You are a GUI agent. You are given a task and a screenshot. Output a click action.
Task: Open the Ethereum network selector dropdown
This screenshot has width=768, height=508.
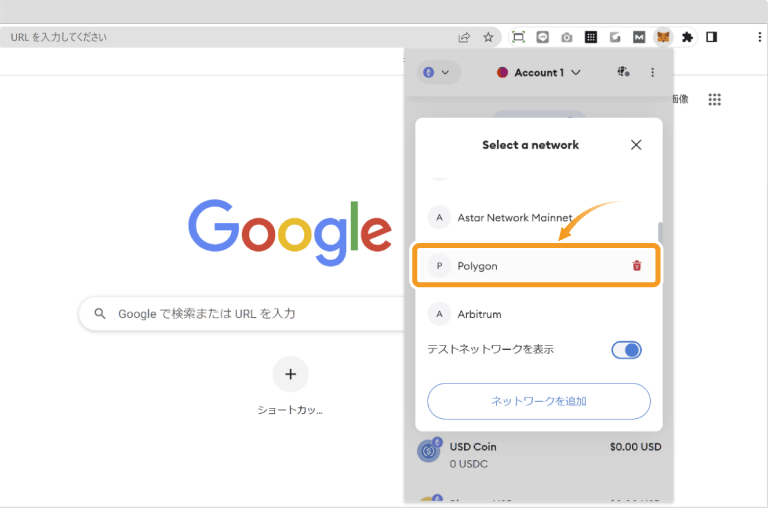(437, 73)
